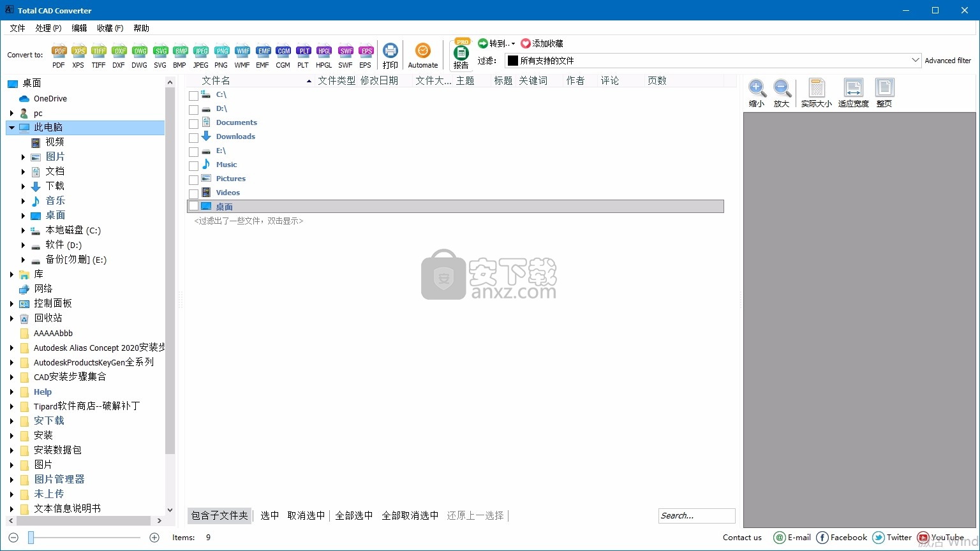This screenshot has width=980, height=551.
Task: Choose the XPS conversion icon
Action: 78,56
